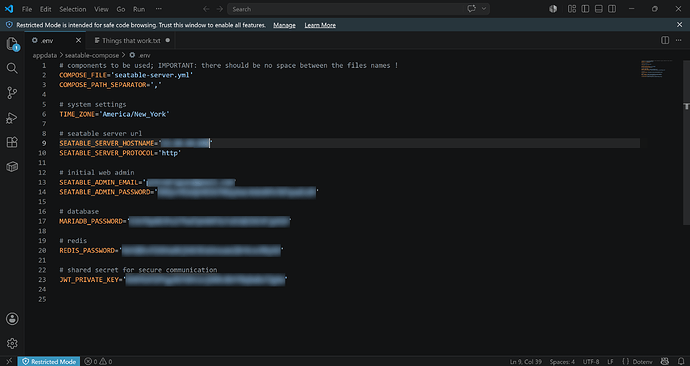Click the SEATABLE_SERVER_PROTOCOL line

pos(120,153)
